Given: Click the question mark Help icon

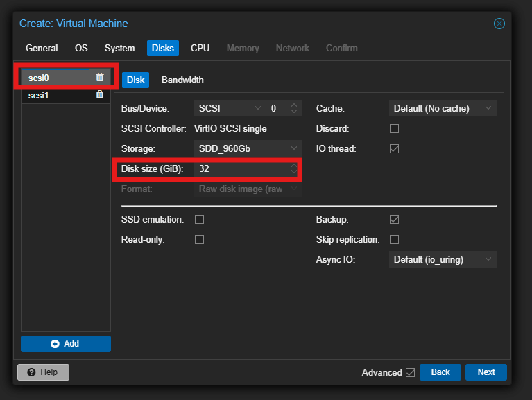Looking at the screenshot, I should [31, 372].
